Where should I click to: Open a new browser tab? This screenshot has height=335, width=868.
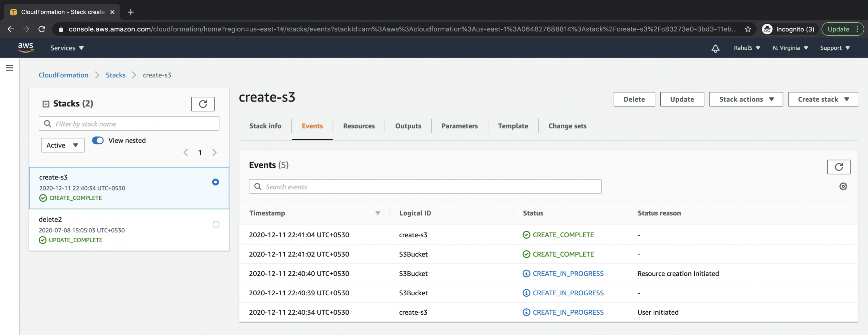pyautogui.click(x=131, y=12)
